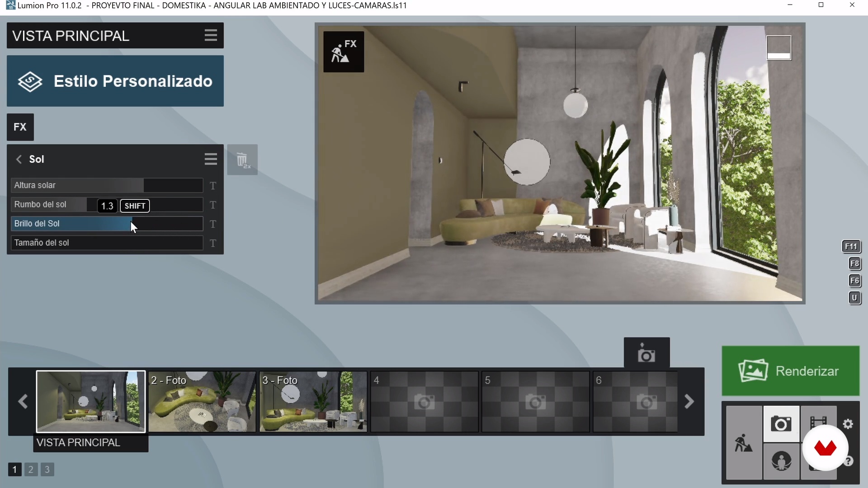Toggle keyframe T for Tamaño del sol
The width and height of the screenshot is (868, 488).
pos(213,244)
